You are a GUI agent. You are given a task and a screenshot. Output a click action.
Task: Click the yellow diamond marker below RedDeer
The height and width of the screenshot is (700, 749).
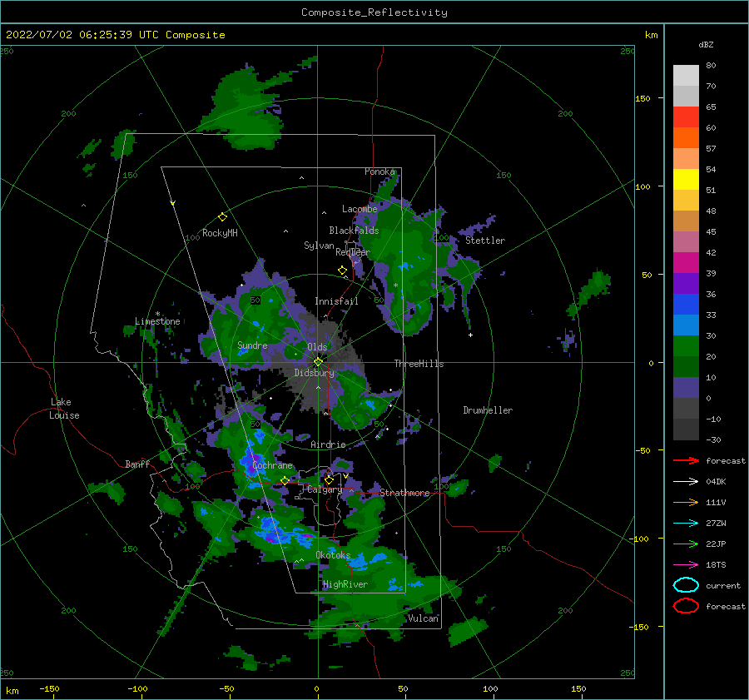tap(342, 270)
